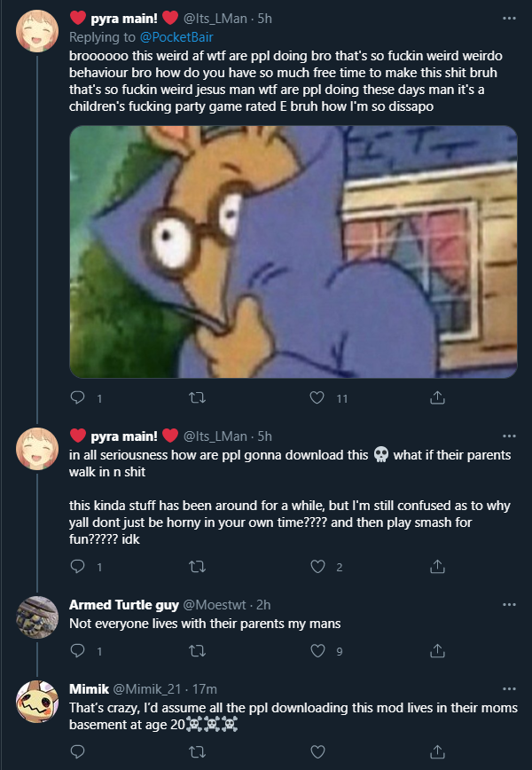Retweet the 'in all seriousness' tweet

pos(197,567)
